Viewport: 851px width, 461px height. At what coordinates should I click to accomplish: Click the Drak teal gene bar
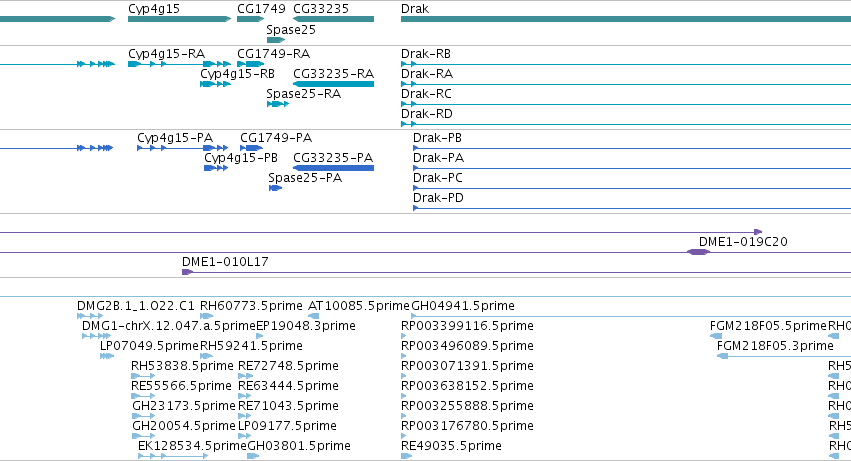coord(626,19)
